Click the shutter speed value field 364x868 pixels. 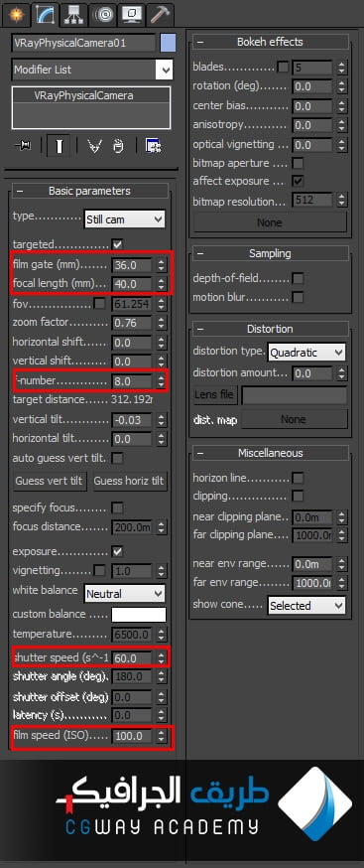click(132, 657)
